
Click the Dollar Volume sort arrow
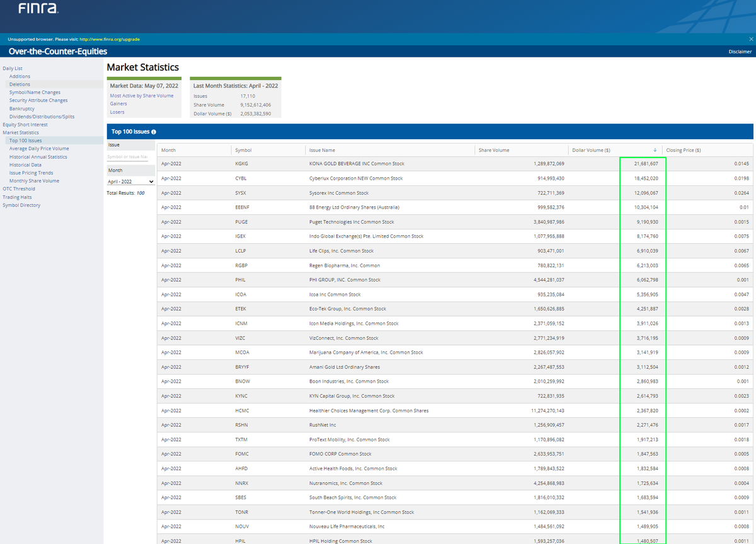tap(655, 150)
